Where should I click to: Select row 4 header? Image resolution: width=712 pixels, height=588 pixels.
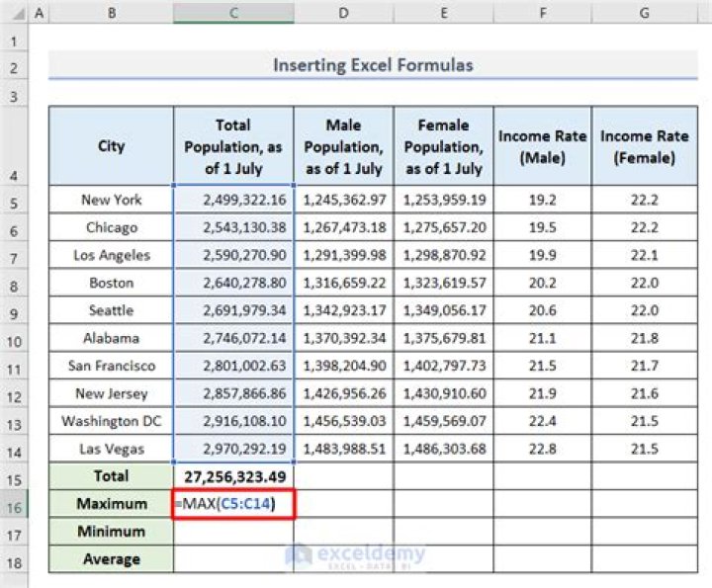14,146
